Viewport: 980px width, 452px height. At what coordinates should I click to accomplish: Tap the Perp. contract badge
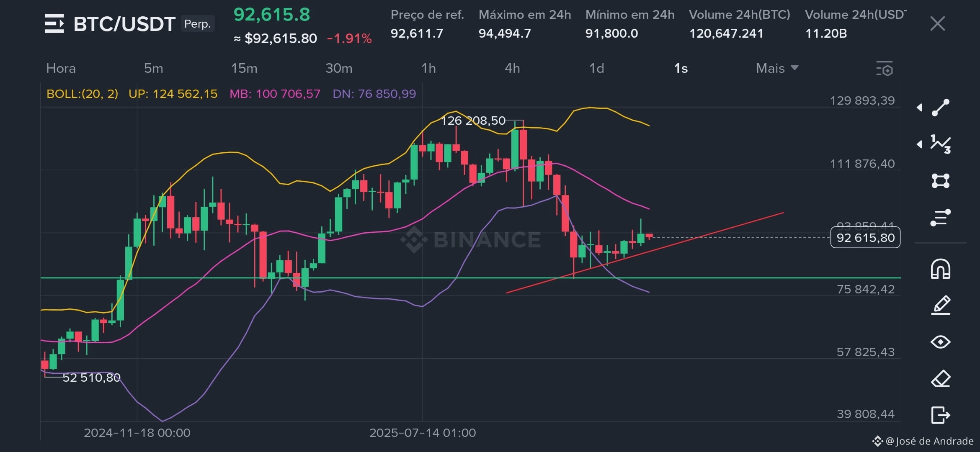tap(198, 23)
